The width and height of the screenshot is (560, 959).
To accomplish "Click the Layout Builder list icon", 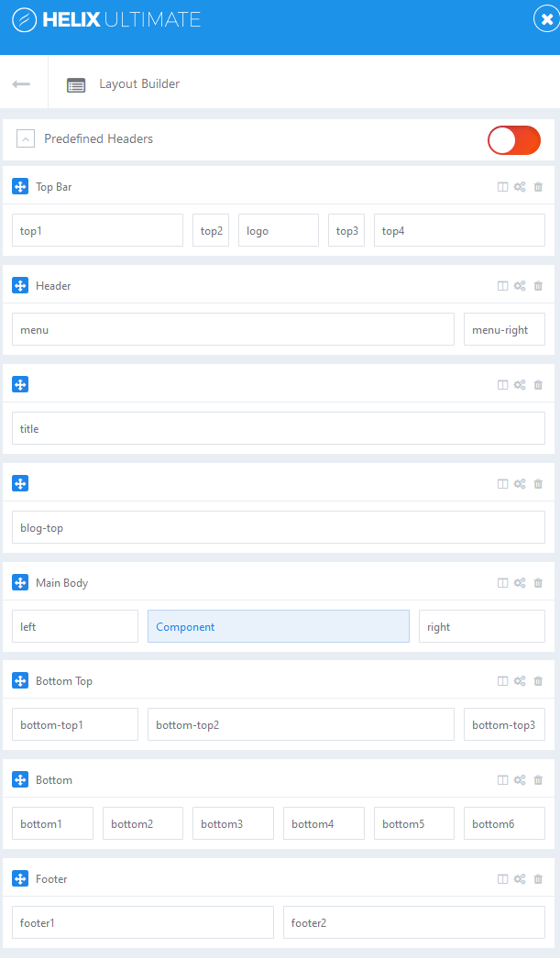I will 76,84.
